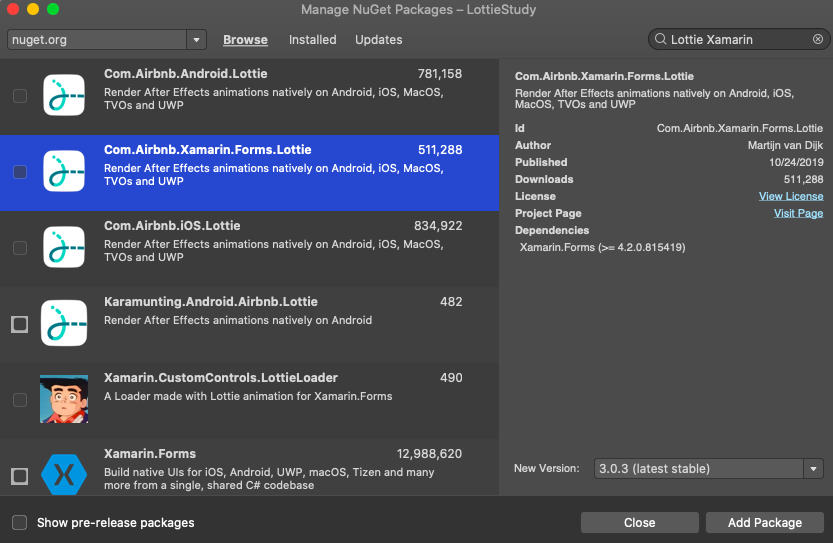Click the 12,988,620 download count
Image resolution: width=833 pixels, height=543 pixels.
(x=429, y=454)
